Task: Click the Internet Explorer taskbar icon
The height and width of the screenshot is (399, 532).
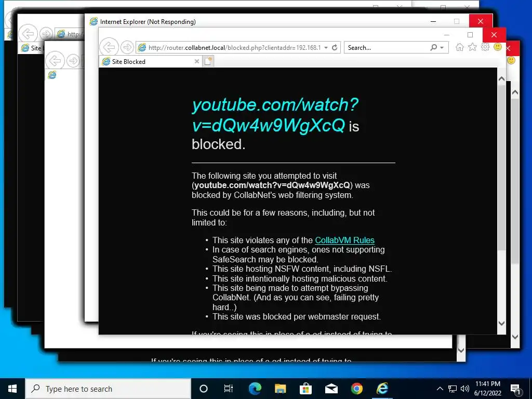Action: click(382, 389)
